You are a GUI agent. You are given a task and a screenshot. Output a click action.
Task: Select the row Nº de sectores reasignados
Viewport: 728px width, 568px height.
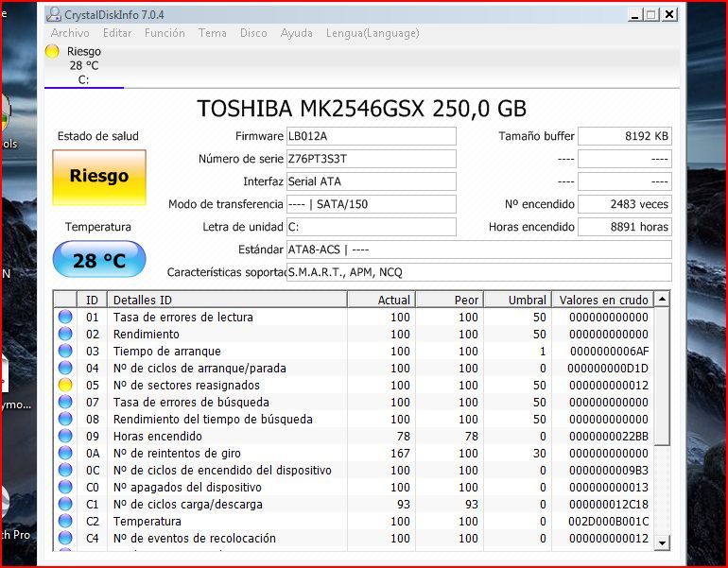(x=354, y=386)
